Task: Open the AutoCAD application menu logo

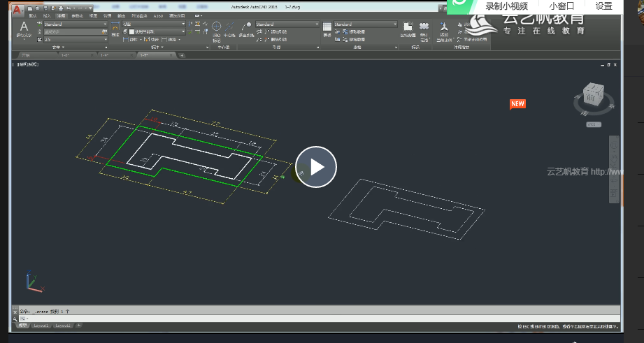Action: click(17, 9)
